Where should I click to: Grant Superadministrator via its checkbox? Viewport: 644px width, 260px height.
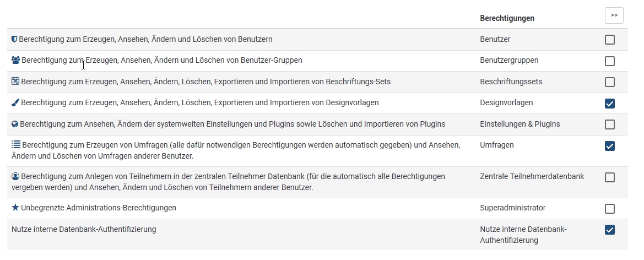coord(610,209)
